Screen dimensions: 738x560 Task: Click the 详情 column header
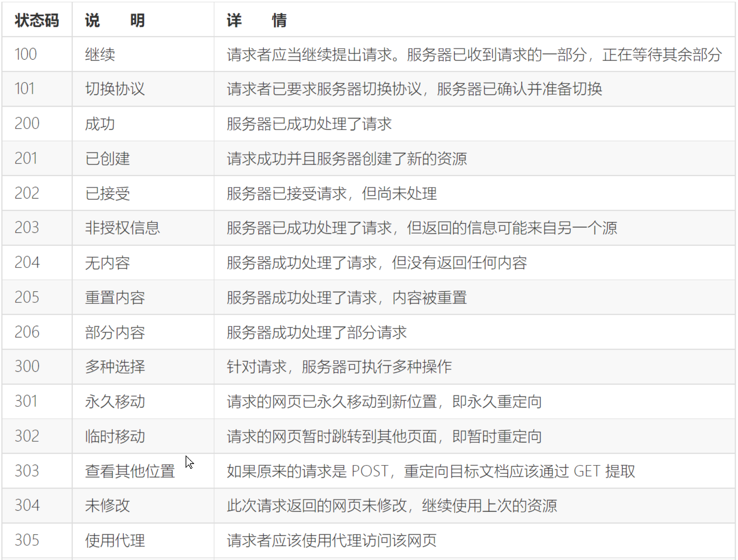click(x=257, y=20)
